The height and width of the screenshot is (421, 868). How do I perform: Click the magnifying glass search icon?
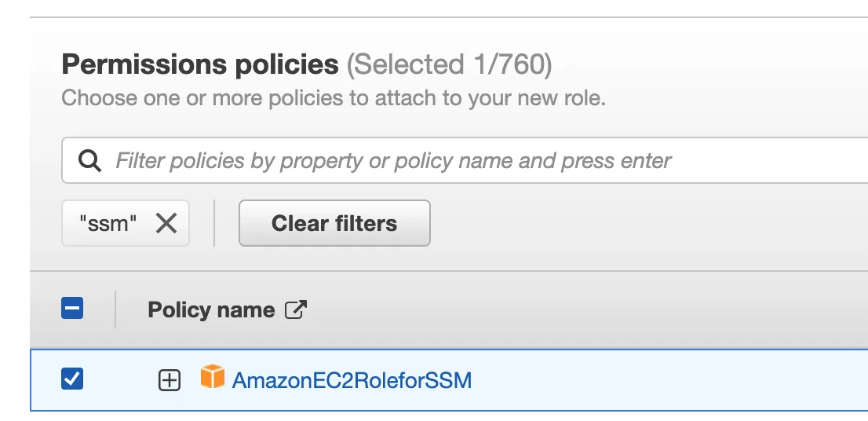89,161
